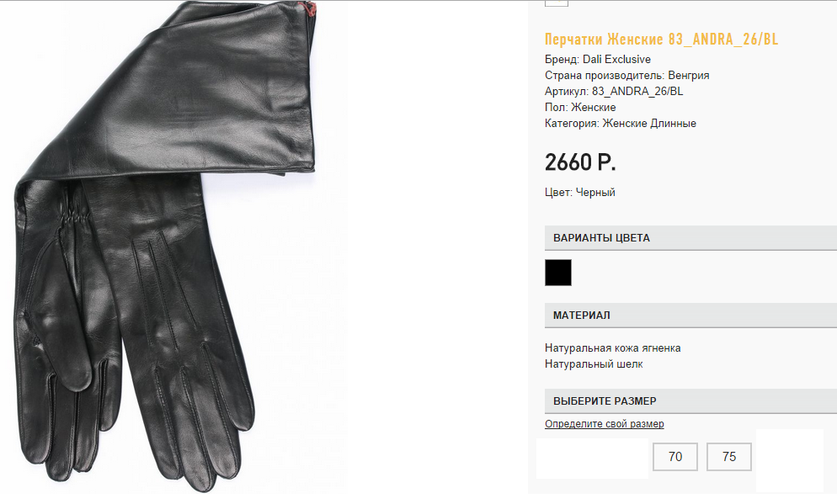Toggle the ВЫБЕРИТЕ РАЗМЕР section header
The height and width of the screenshot is (504, 837).
tap(690, 401)
